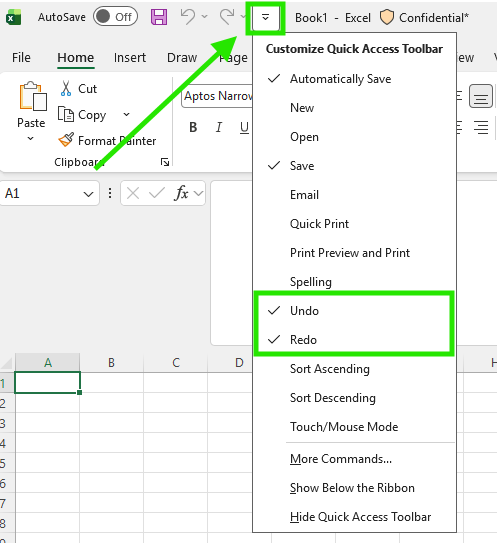497x543 pixels.
Task: Select Touch/Mouse Mode menu option
Action: 354,427
